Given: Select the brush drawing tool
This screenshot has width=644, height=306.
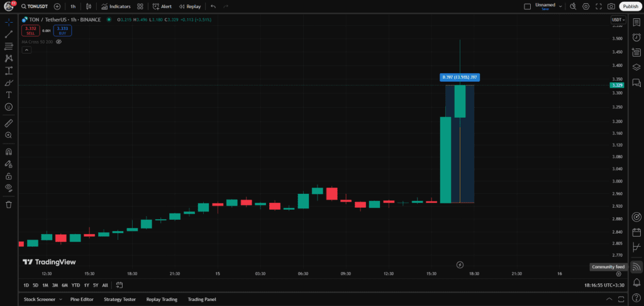Looking at the screenshot, I should (x=9, y=82).
